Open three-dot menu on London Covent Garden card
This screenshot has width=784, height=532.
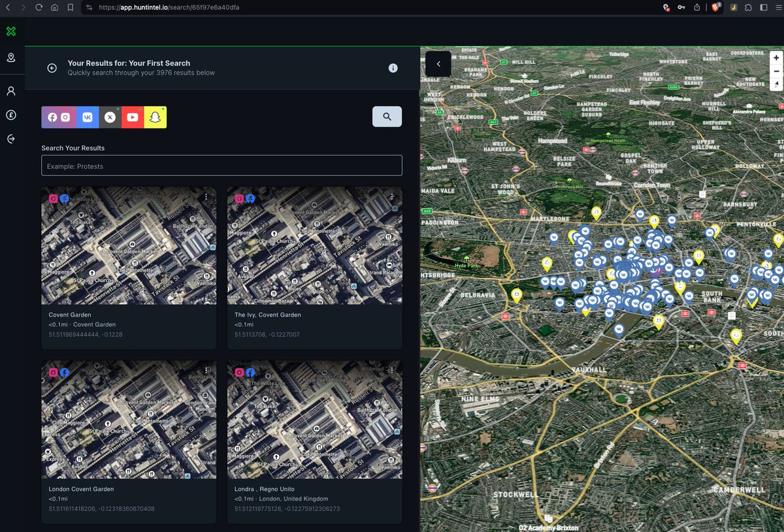(206, 370)
